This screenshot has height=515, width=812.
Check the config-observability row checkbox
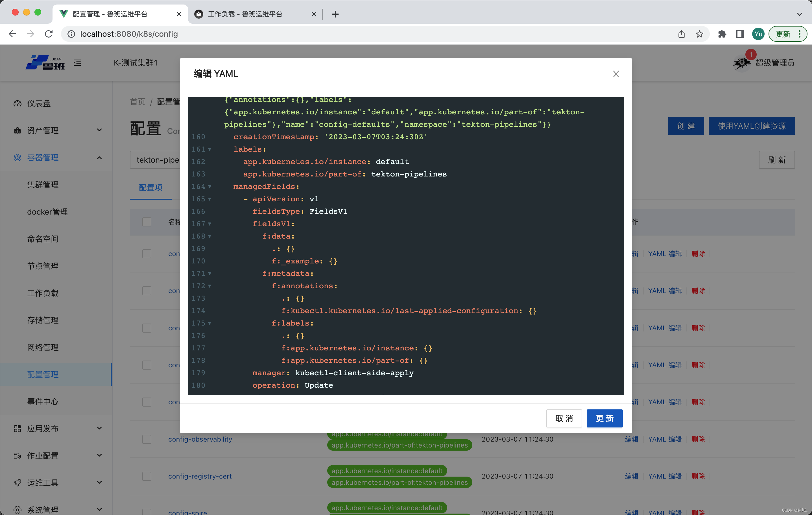click(x=147, y=439)
